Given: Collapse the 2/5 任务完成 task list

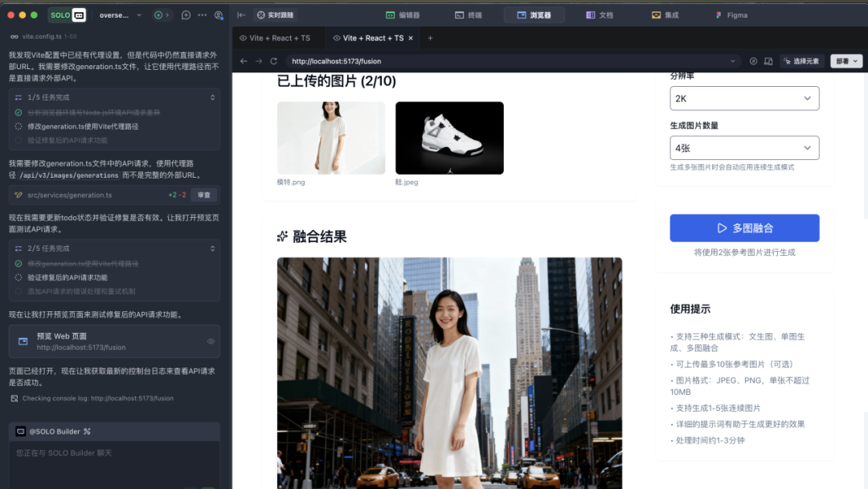Looking at the screenshot, I should pyautogui.click(x=212, y=249).
